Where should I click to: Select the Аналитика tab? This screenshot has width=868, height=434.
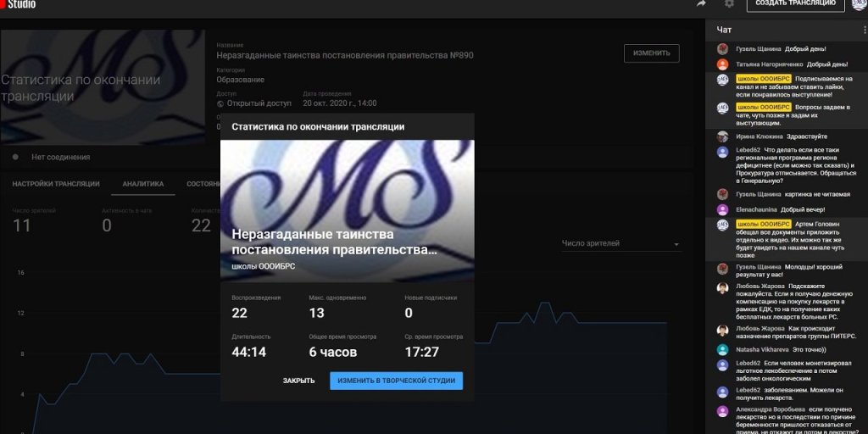click(x=142, y=184)
